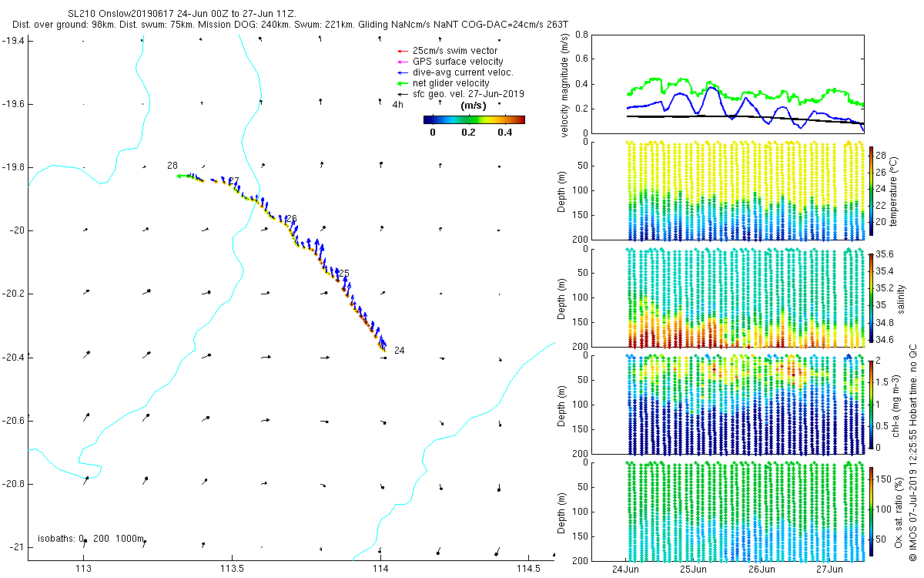Click the '4h' label beside the legend
The height and width of the screenshot is (578, 924).
pyautogui.click(x=398, y=104)
